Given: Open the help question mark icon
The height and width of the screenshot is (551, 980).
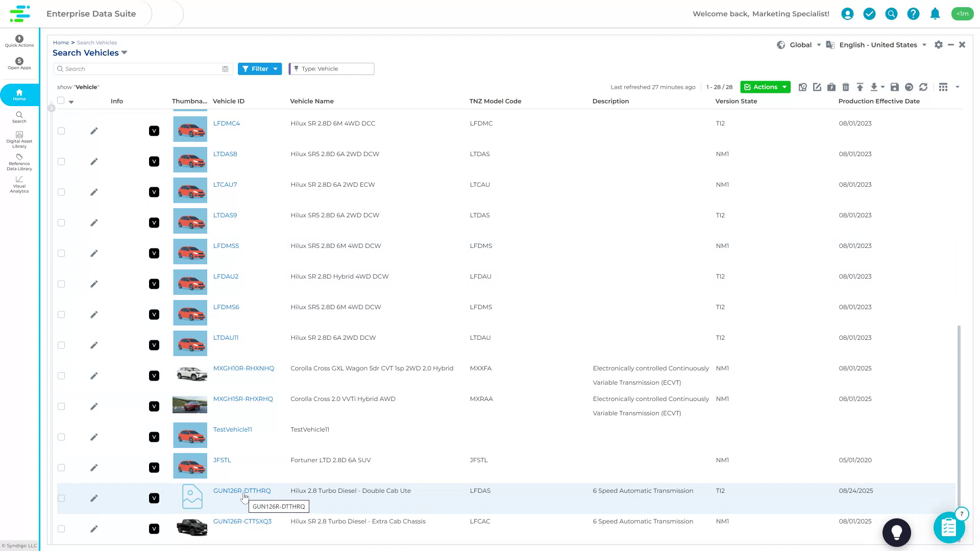Looking at the screenshot, I should coord(913,14).
